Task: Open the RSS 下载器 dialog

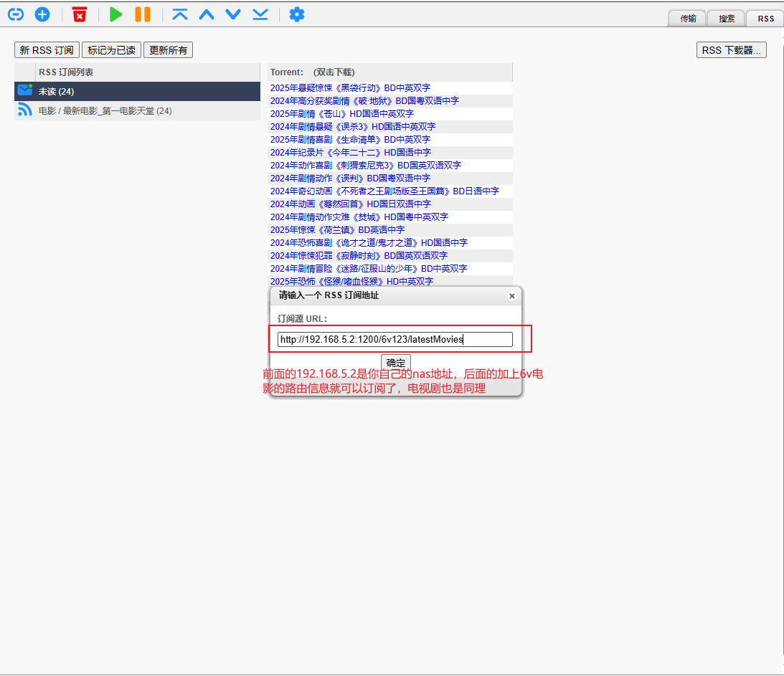Action: (731, 50)
